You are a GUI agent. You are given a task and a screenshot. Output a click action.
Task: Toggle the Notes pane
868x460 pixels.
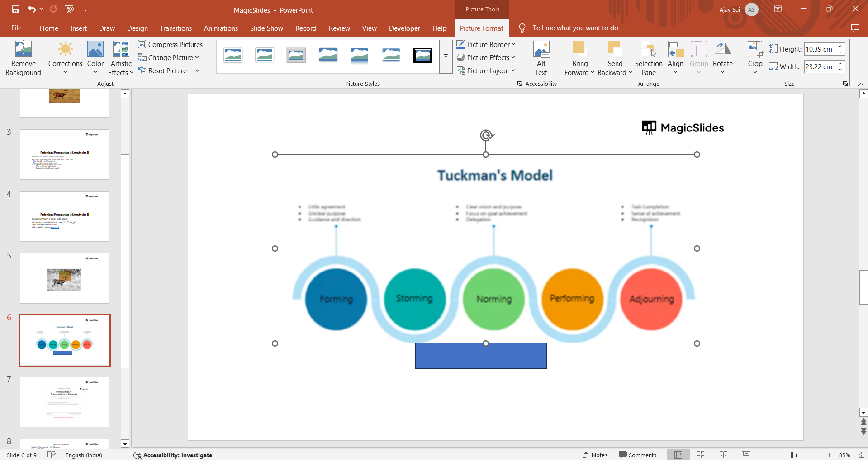[595, 455]
